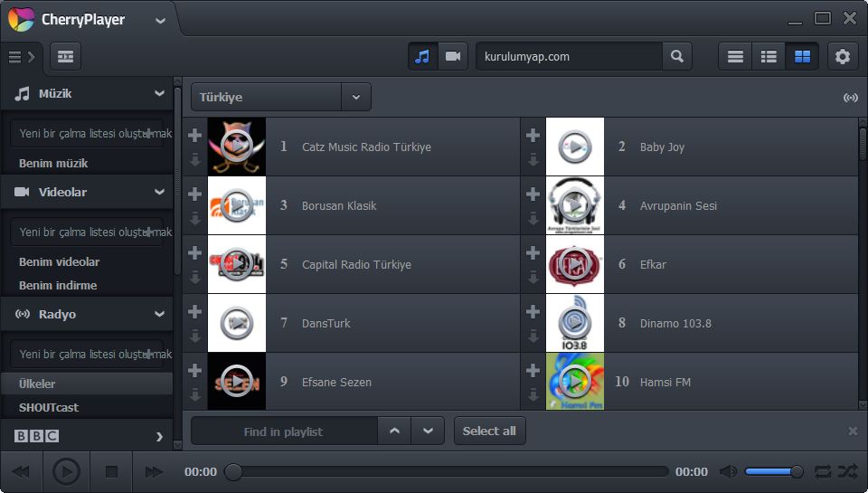The width and height of the screenshot is (868, 493).
Task: Switch to the simple list view
Action: point(735,56)
